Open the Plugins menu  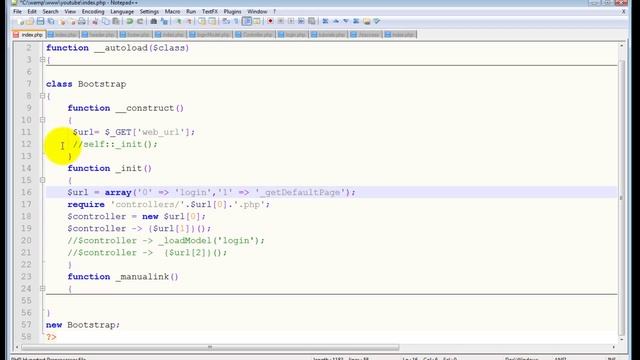232,11
